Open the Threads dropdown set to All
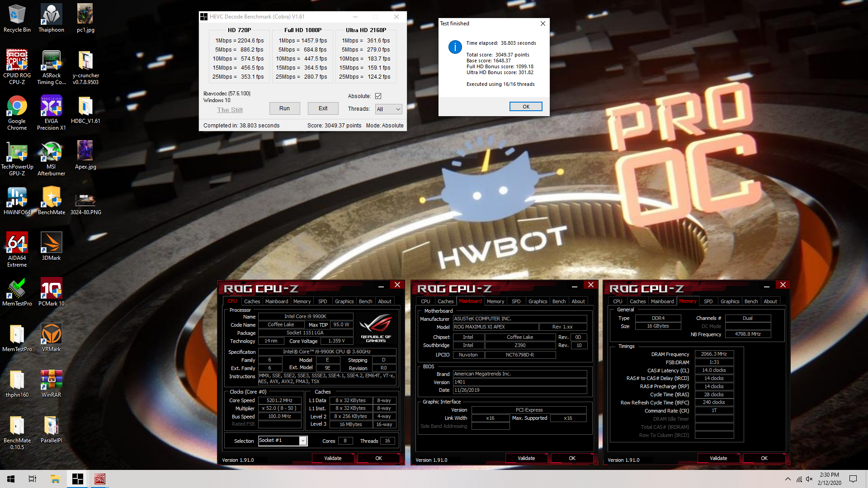This screenshot has width=868, height=488. pyautogui.click(x=388, y=109)
